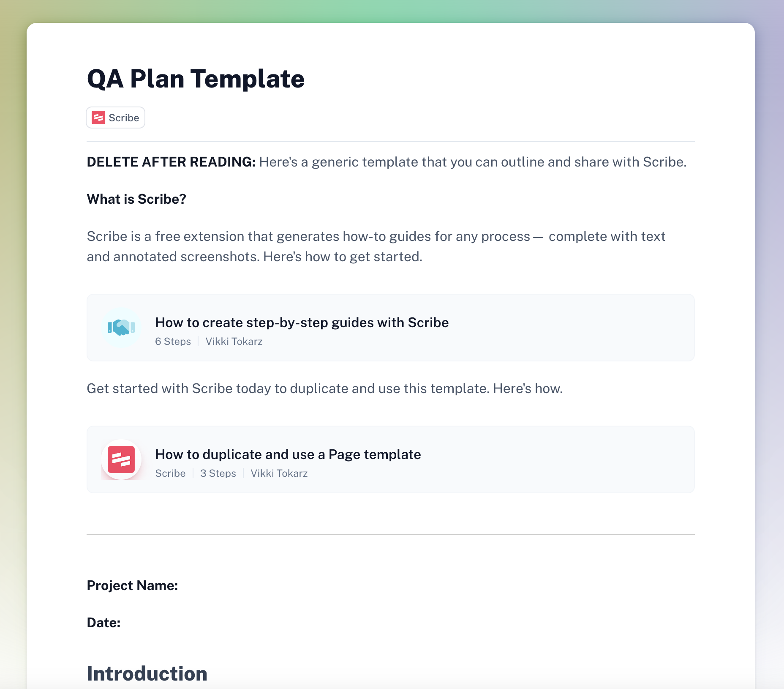The width and height of the screenshot is (784, 689).
Task: Click the 'Project Name:' field label
Action: [x=132, y=585]
